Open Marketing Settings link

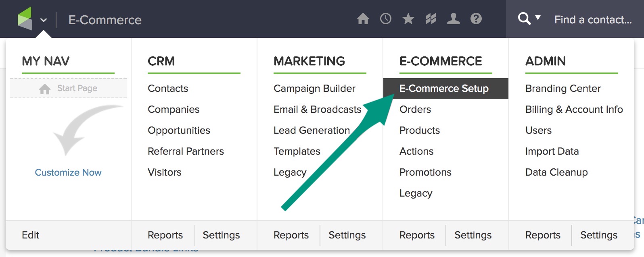pyautogui.click(x=347, y=235)
